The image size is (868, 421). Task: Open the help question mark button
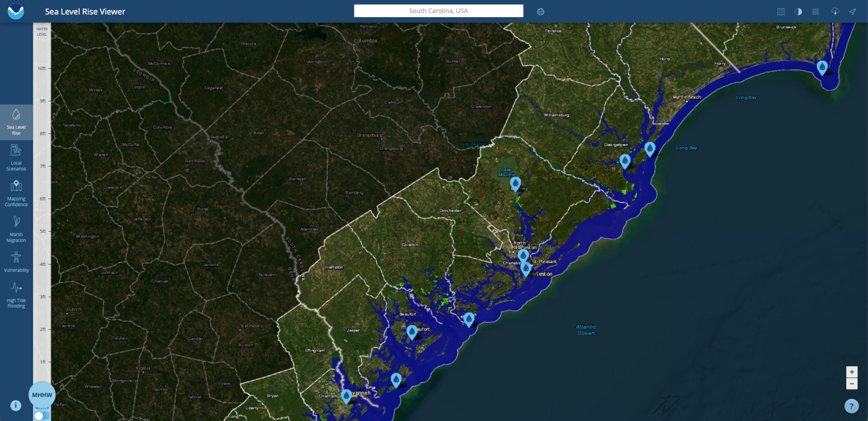(x=851, y=406)
